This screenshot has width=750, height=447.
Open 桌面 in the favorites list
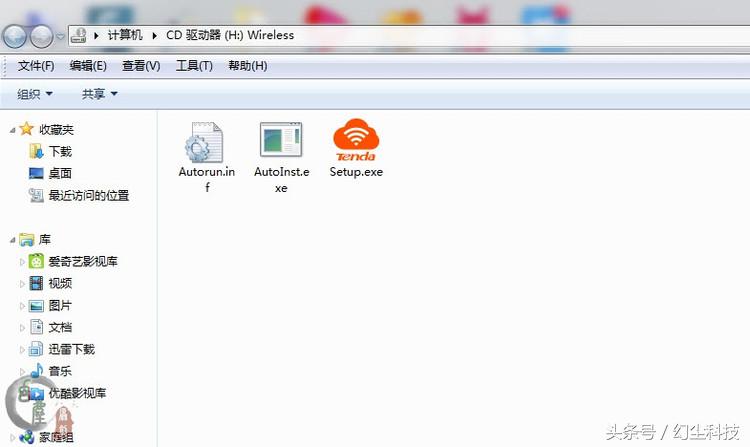pyautogui.click(x=59, y=173)
